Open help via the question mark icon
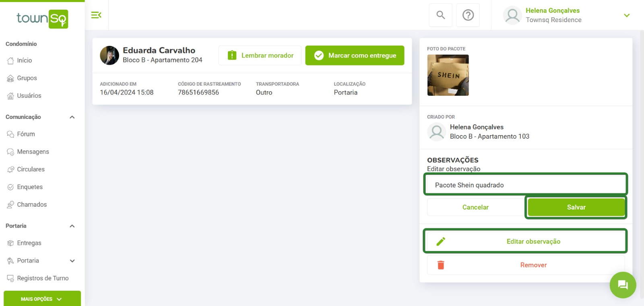The width and height of the screenshot is (644, 306). pyautogui.click(x=468, y=15)
